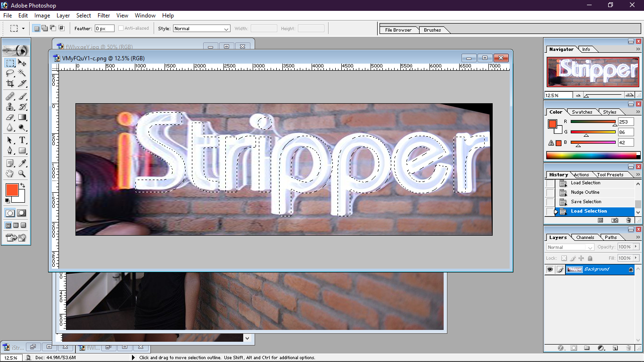Open the Filter menu
The width and height of the screenshot is (644, 362).
pos(103,16)
